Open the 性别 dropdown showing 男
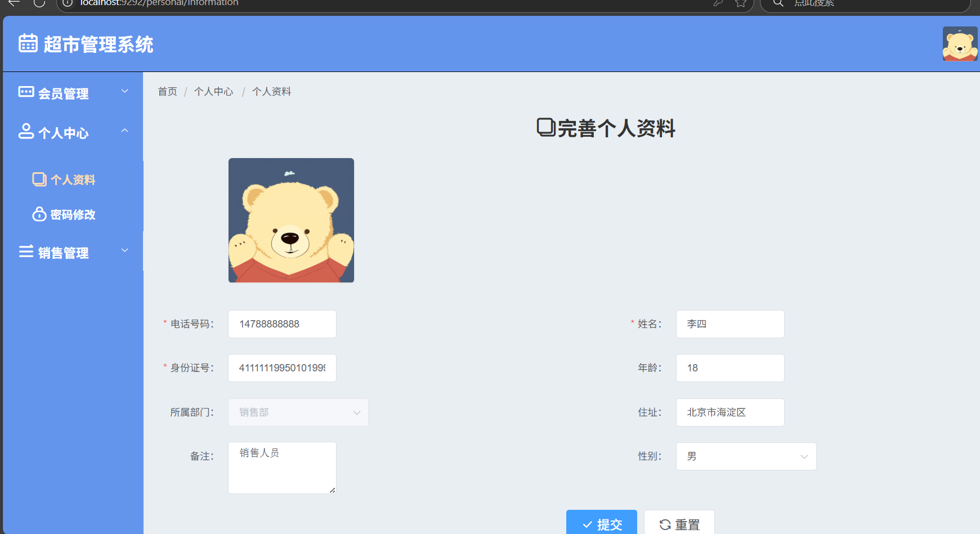This screenshot has width=980, height=534. click(746, 456)
